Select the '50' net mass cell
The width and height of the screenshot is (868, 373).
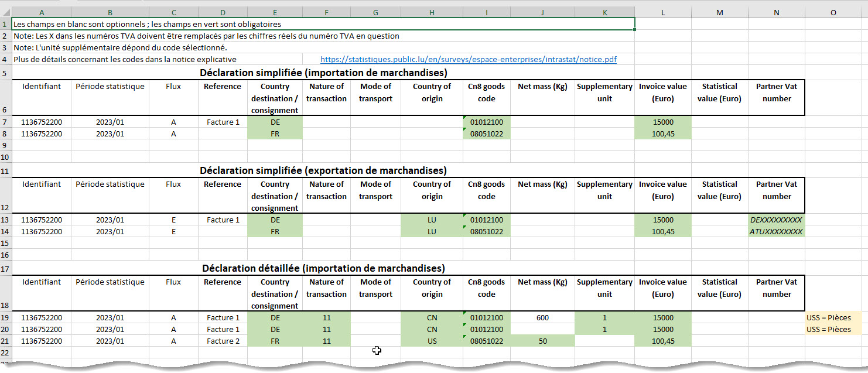(542, 341)
